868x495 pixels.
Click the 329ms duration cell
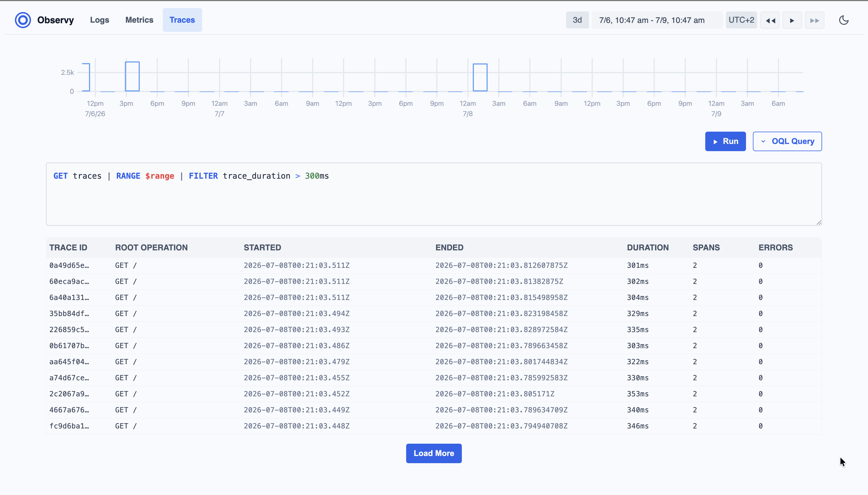coord(638,313)
